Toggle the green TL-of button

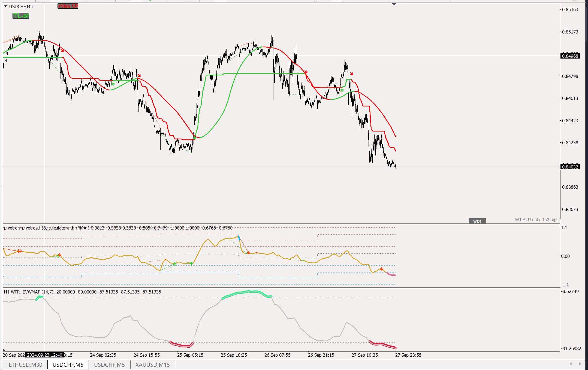(21, 16)
